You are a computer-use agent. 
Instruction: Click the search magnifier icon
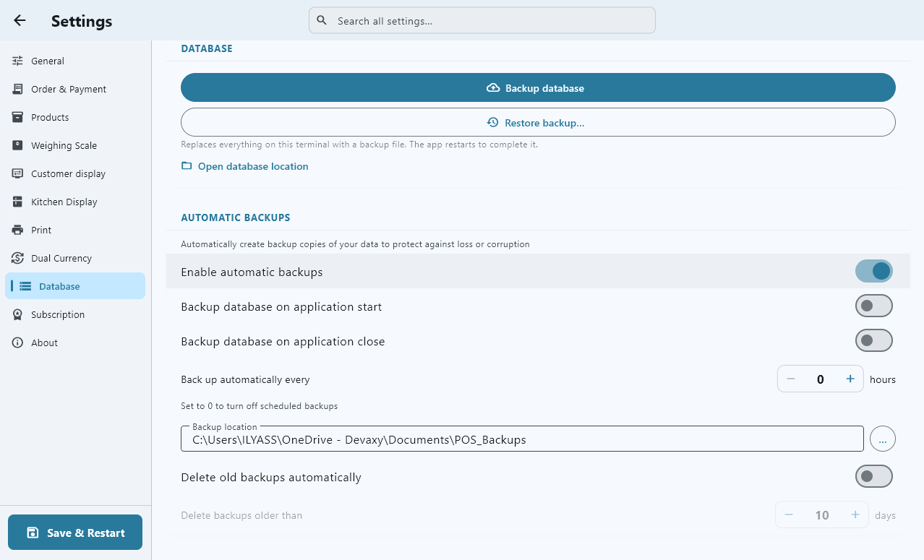[322, 20]
